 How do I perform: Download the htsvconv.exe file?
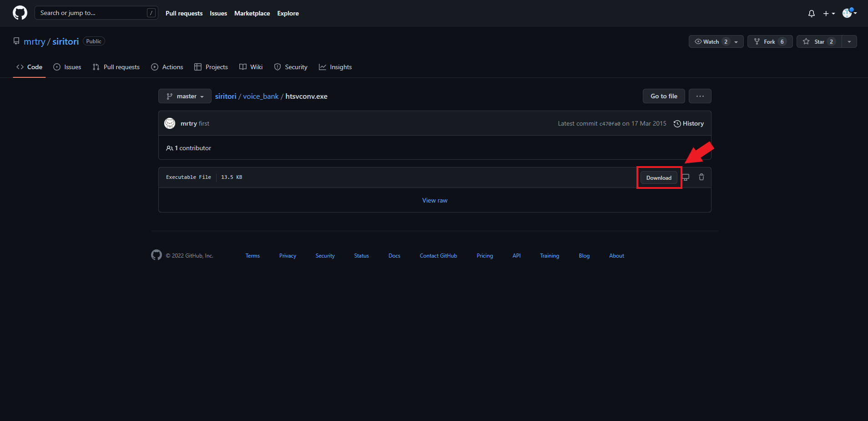pyautogui.click(x=659, y=178)
